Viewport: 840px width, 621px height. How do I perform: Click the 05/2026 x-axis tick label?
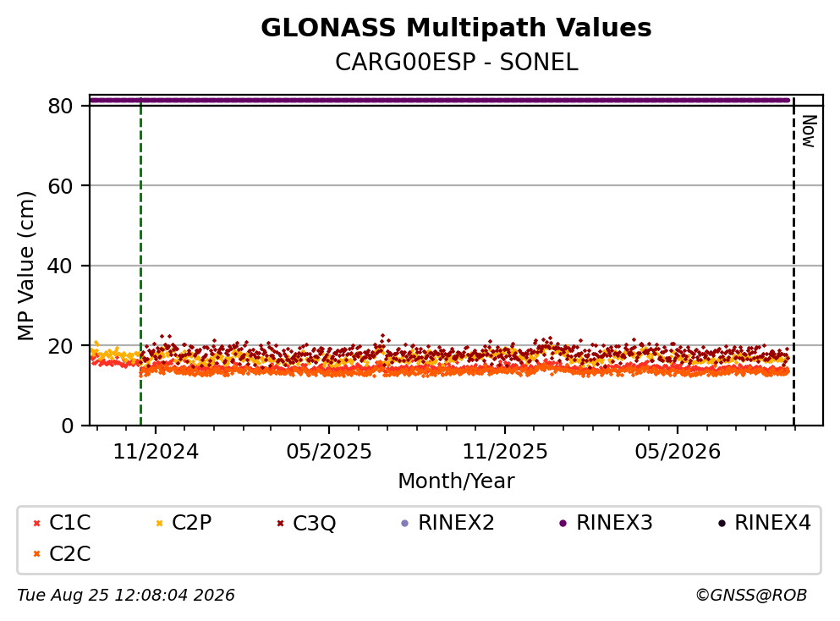click(x=678, y=452)
